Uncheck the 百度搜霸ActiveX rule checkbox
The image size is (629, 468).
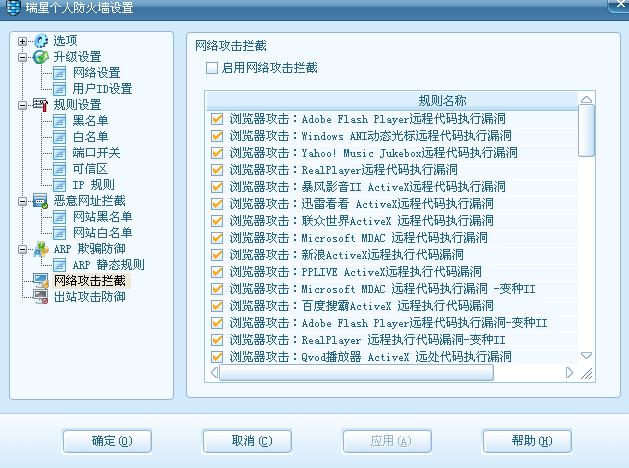pos(217,306)
